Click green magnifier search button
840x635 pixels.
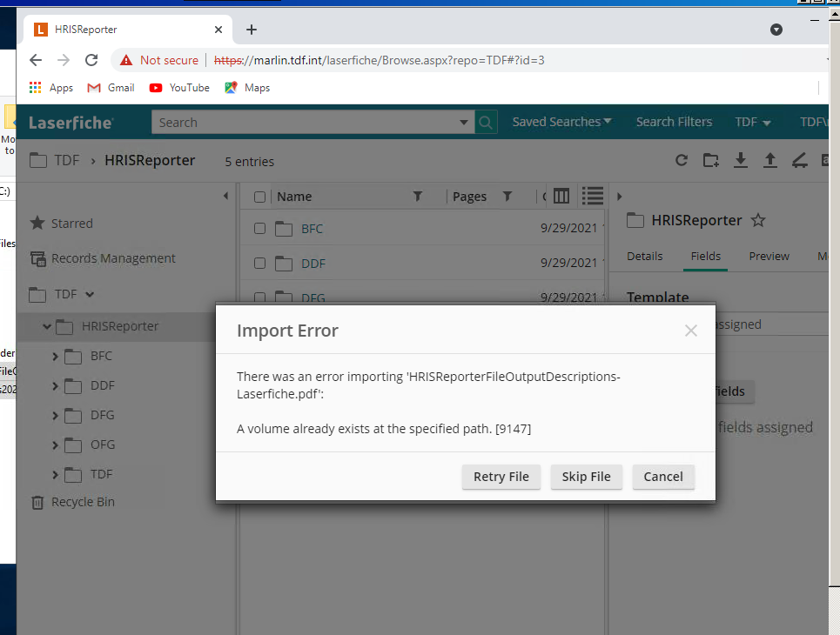pyautogui.click(x=486, y=123)
